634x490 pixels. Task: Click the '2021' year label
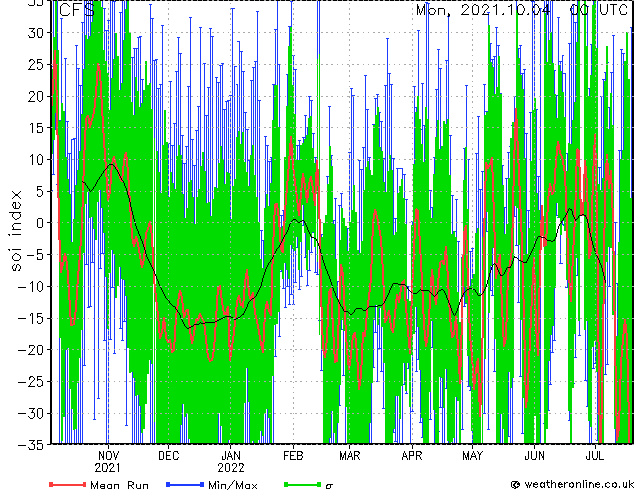click(108, 468)
